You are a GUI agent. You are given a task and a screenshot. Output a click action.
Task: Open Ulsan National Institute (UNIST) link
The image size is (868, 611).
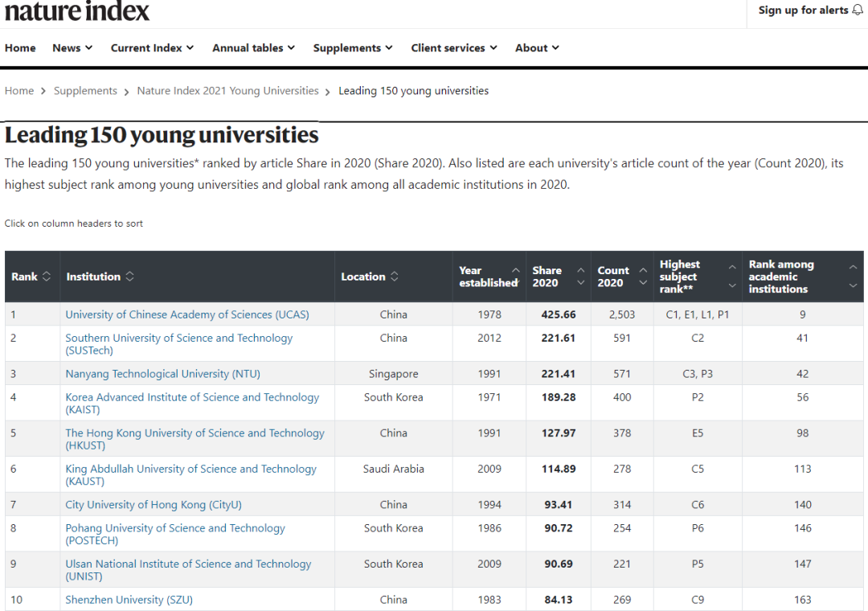click(x=188, y=570)
